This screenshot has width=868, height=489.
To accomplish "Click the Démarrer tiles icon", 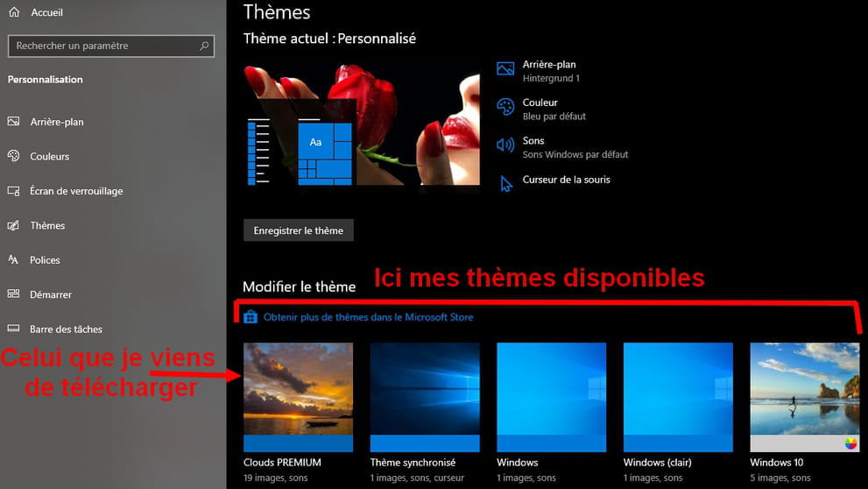I will coord(14,294).
